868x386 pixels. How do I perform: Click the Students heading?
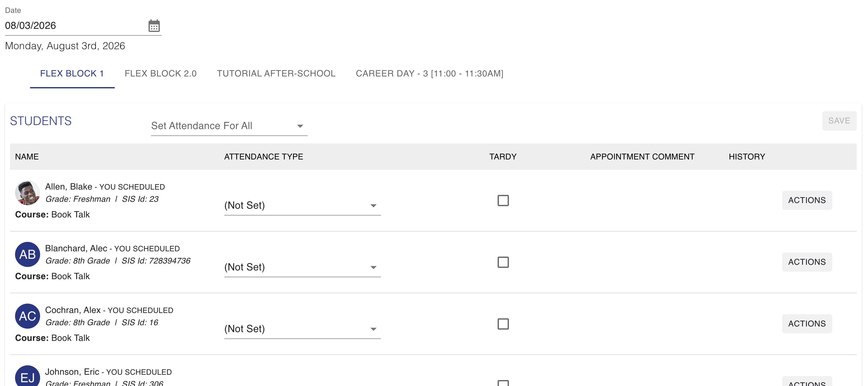click(41, 121)
